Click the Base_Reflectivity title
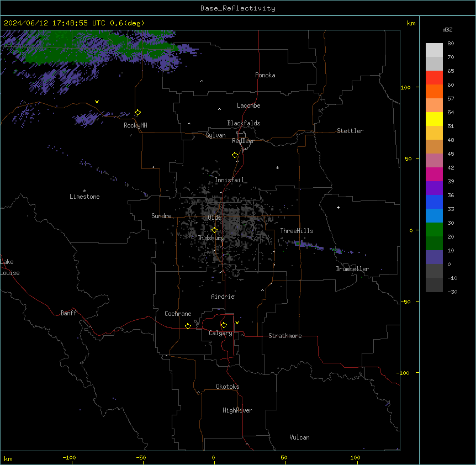Image resolution: width=476 pixels, height=465 pixels. (x=238, y=8)
